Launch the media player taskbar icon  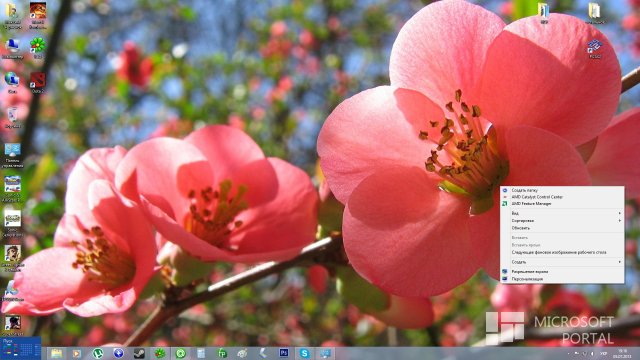77,353
